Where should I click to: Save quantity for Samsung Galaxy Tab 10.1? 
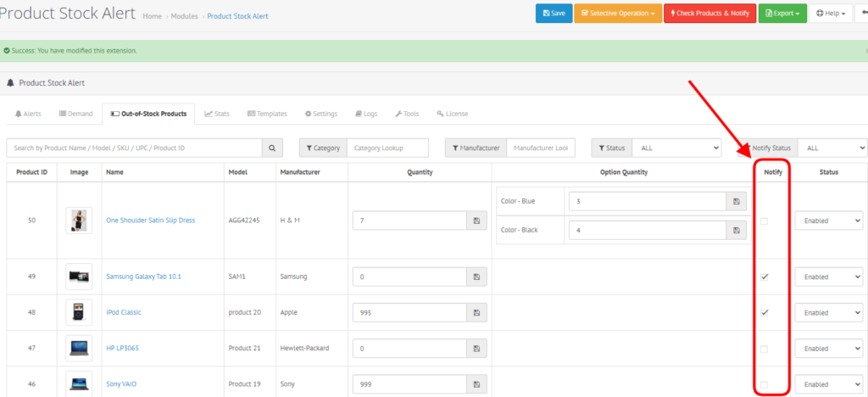pos(476,277)
